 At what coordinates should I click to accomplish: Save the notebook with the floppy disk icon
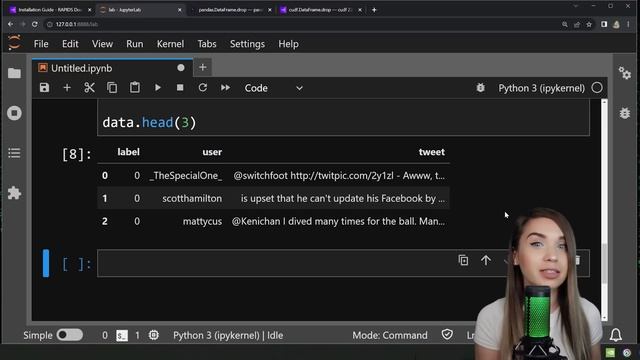[x=44, y=88]
